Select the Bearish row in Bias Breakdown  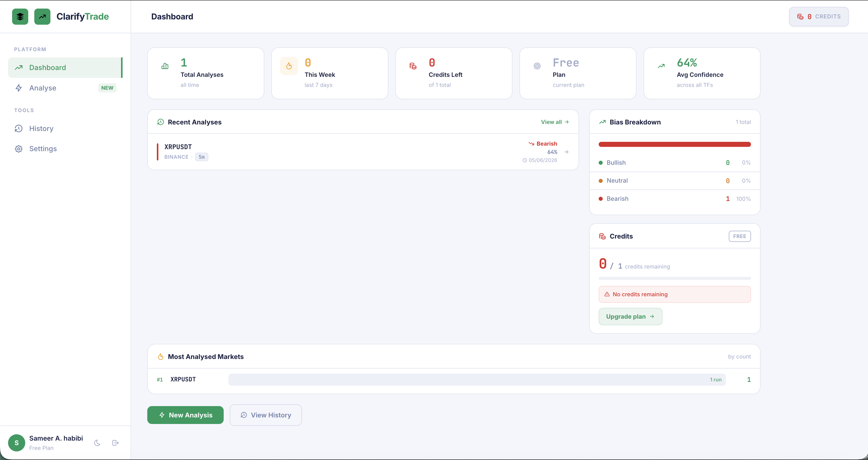point(675,199)
